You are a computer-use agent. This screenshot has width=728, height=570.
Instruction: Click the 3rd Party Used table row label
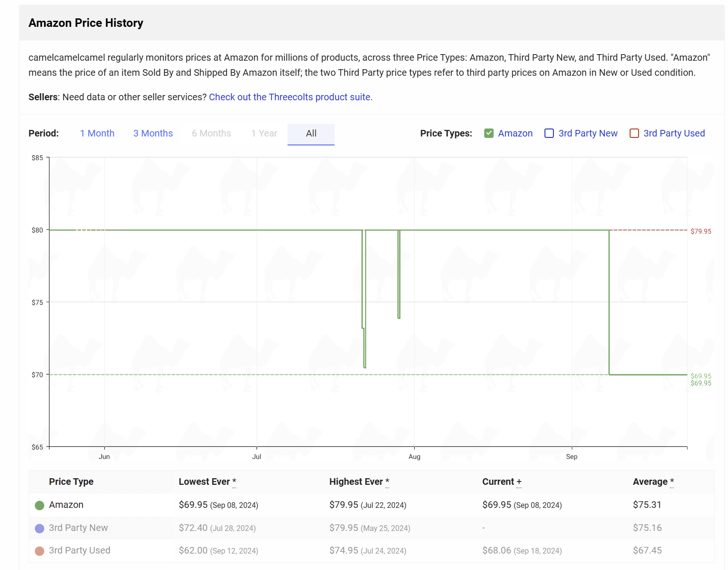click(x=80, y=551)
